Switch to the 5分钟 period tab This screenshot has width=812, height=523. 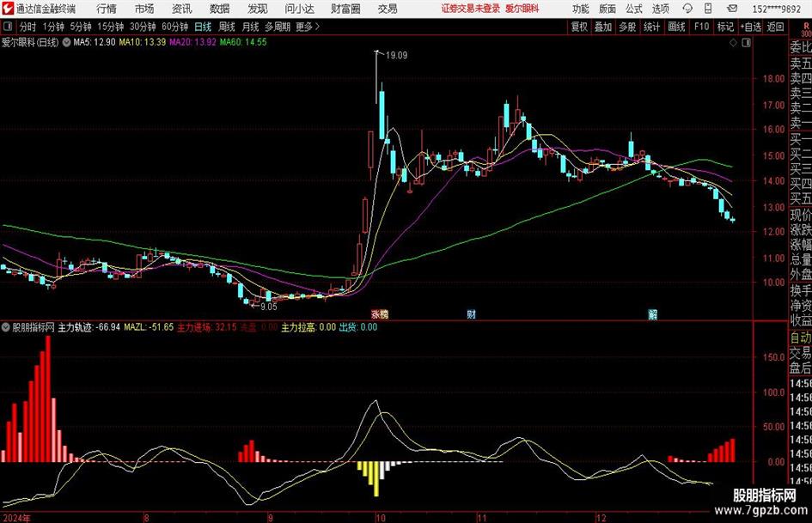(x=81, y=27)
